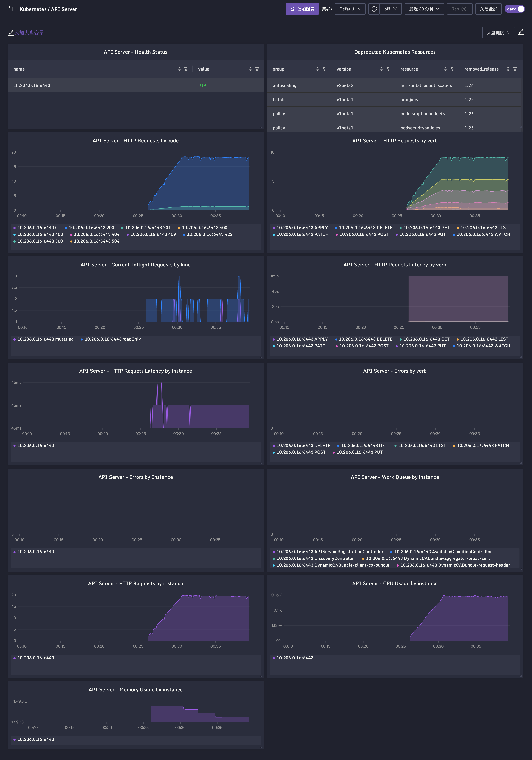Click the filter icon on the value column
The image size is (532, 760).
tap(257, 69)
